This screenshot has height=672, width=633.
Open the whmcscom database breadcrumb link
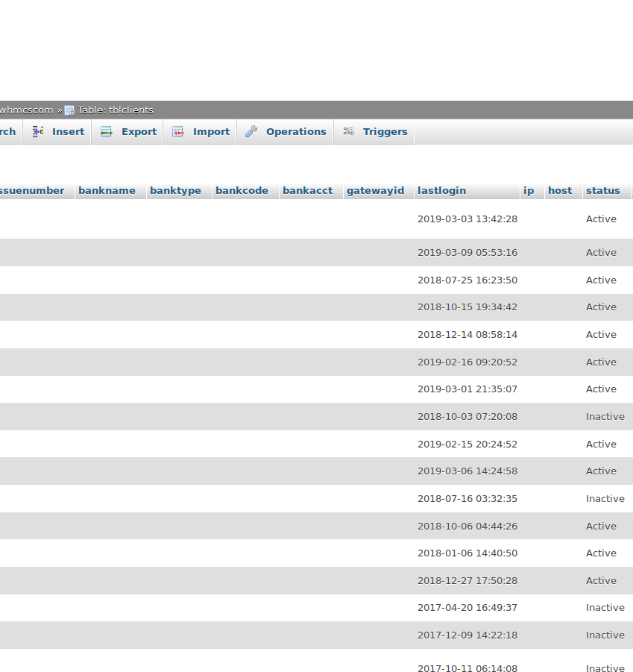click(26, 110)
